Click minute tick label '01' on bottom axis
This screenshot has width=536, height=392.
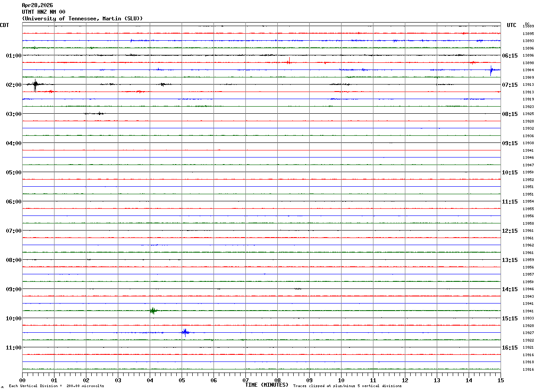(54, 380)
